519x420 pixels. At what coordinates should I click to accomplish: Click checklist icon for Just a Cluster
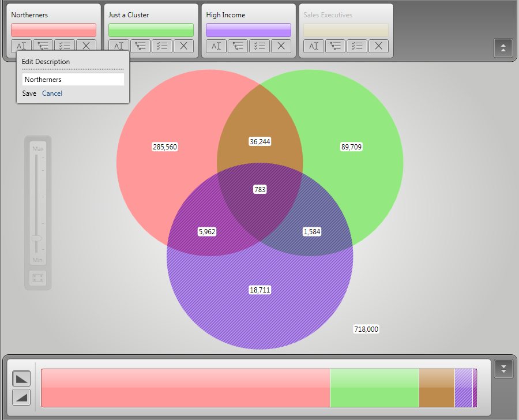coord(162,46)
